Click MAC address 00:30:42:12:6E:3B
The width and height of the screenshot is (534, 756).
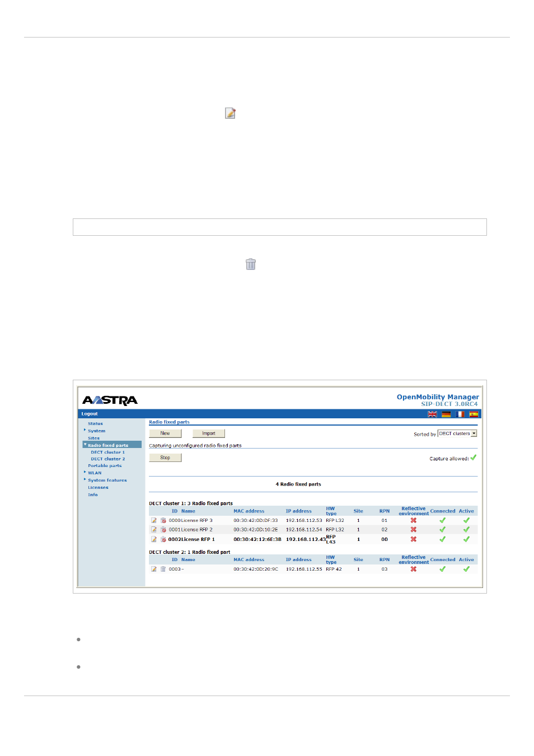(257, 540)
